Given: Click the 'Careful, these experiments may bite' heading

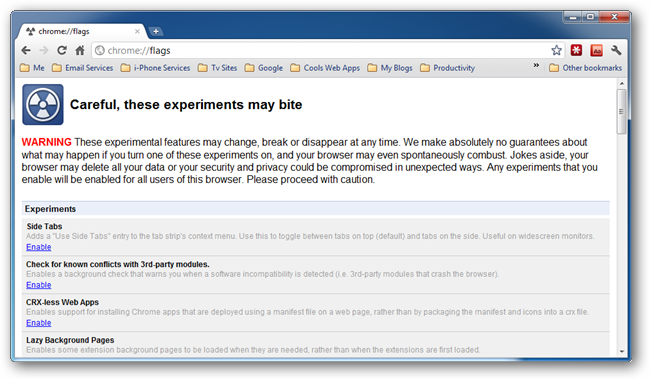Looking at the screenshot, I should tap(186, 105).
